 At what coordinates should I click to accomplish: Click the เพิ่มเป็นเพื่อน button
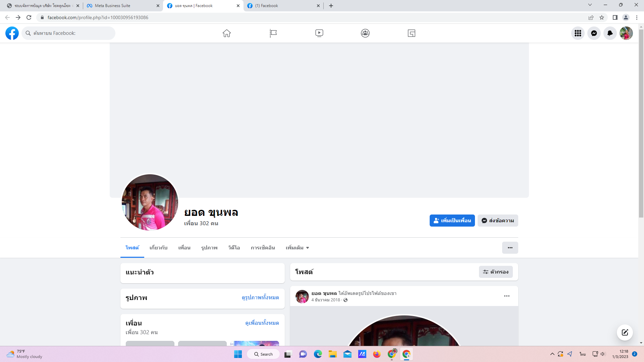(x=452, y=221)
